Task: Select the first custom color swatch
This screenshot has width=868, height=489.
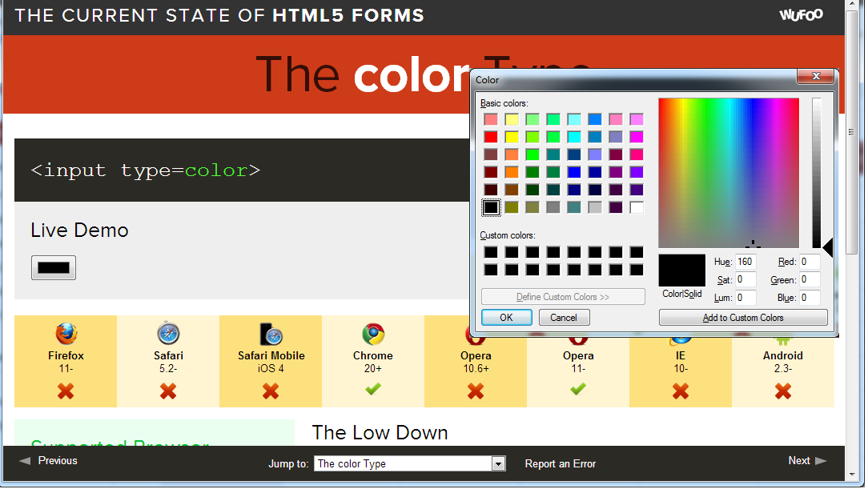Action: [x=491, y=252]
